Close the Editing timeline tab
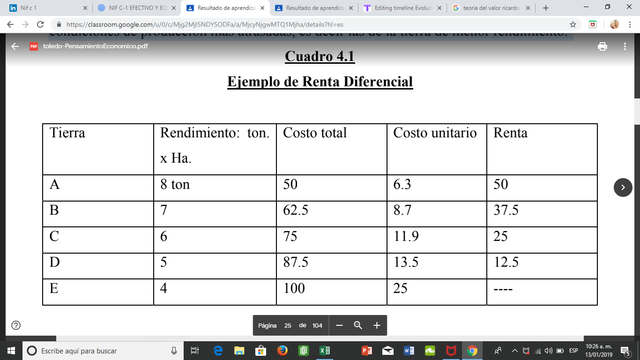 coord(439,8)
